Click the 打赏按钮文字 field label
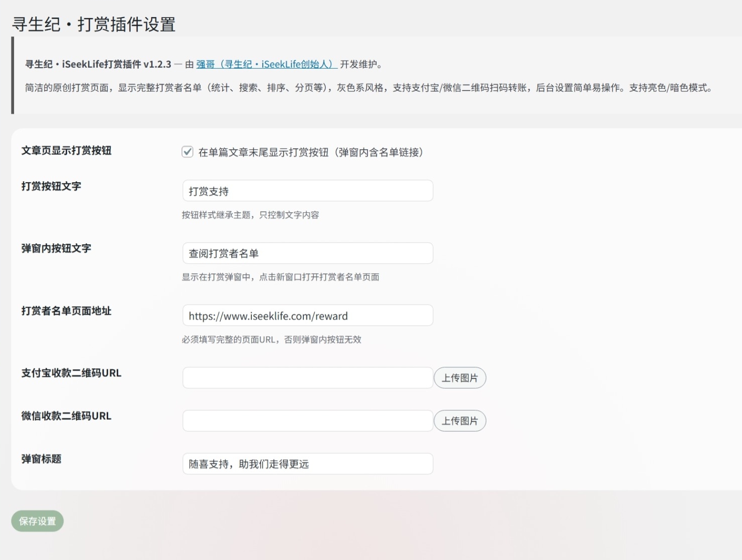The width and height of the screenshot is (742, 560). (x=51, y=186)
